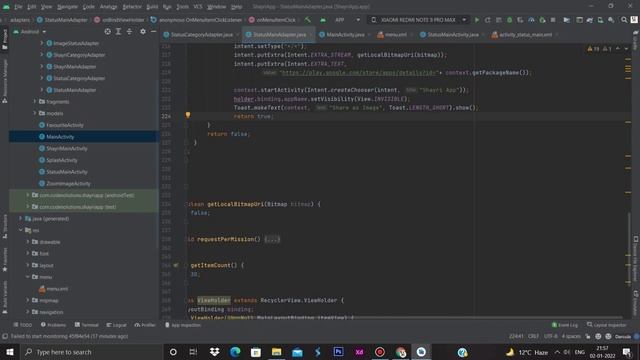Click the yellow lightbulb quick-fix icon
Viewport: 640px width, 360px height.
coord(188,115)
